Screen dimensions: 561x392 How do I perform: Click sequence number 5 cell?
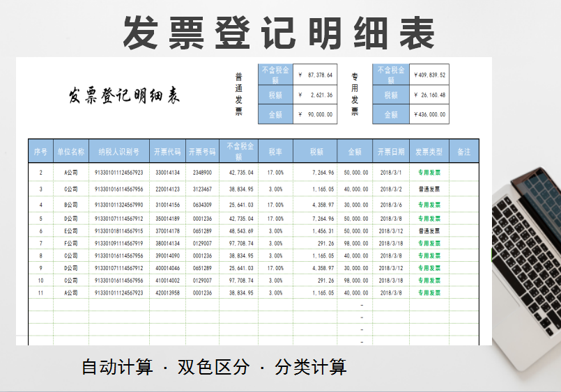tap(41, 219)
